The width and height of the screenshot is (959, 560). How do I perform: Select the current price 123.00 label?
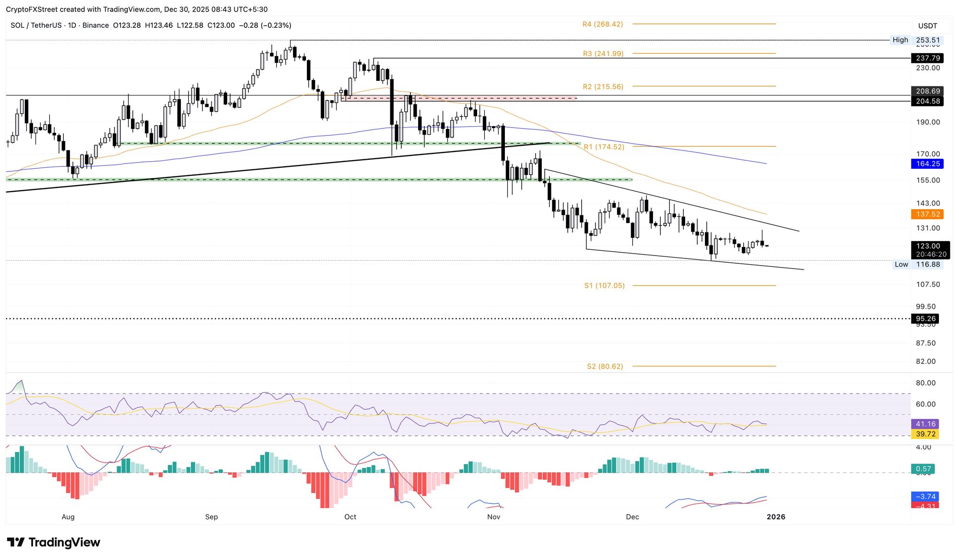(x=928, y=246)
